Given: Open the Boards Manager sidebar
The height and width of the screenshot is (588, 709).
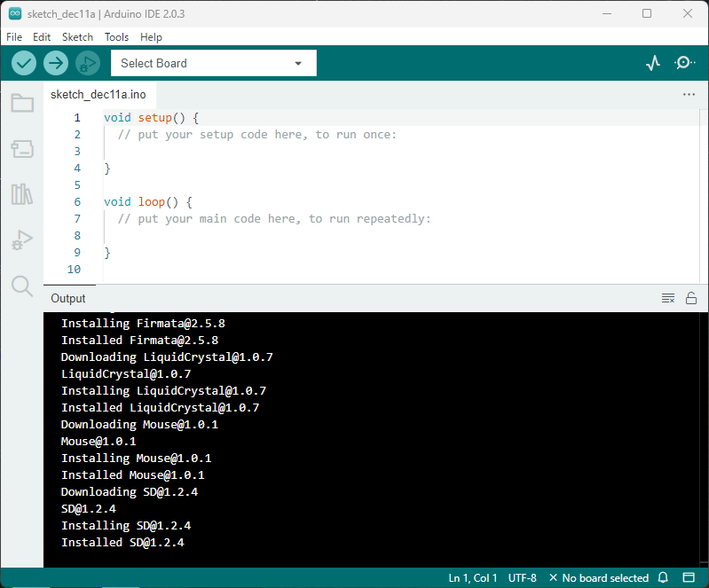Looking at the screenshot, I should (22, 149).
